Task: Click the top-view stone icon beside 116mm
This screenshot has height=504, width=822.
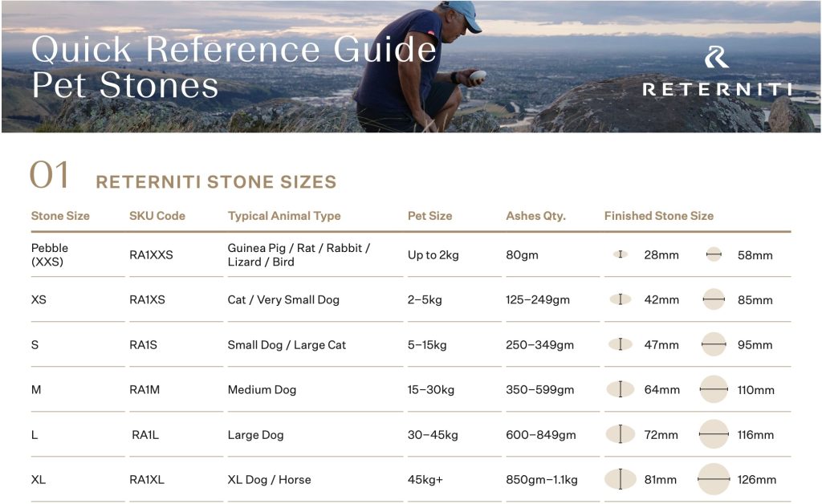Action: [714, 434]
